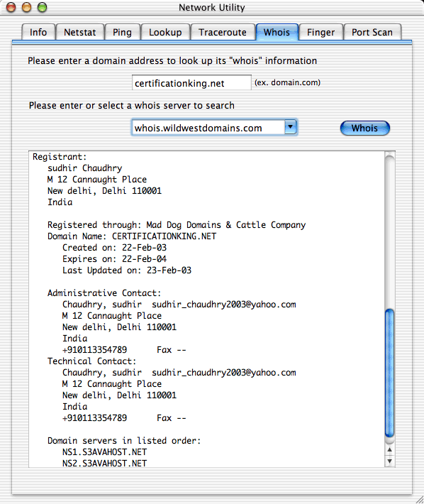
Task: Click the 'Technical Contact:' heading
Action: point(92,361)
